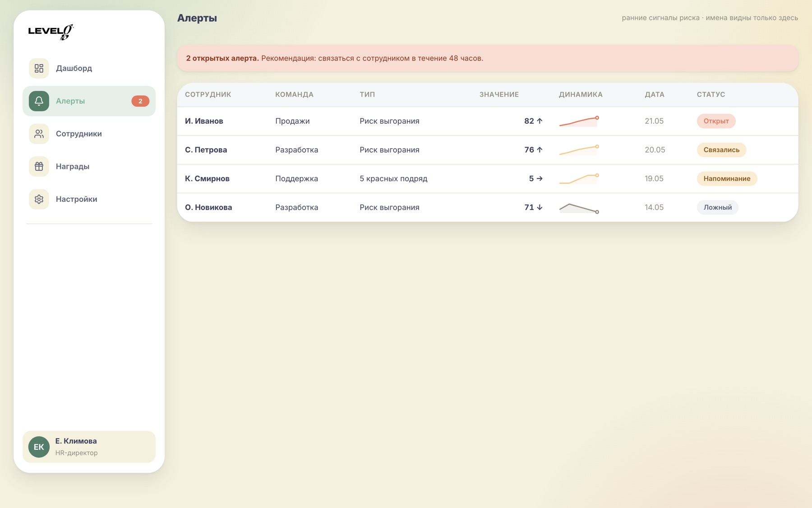Click the ДИНАМИКА column header
812x508 pixels.
pyautogui.click(x=581, y=94)
